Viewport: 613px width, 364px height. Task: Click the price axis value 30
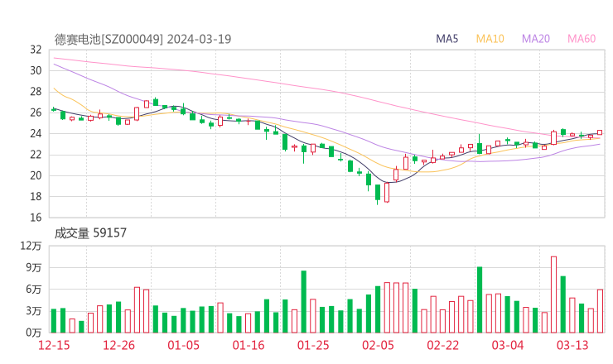click(36, 70)
